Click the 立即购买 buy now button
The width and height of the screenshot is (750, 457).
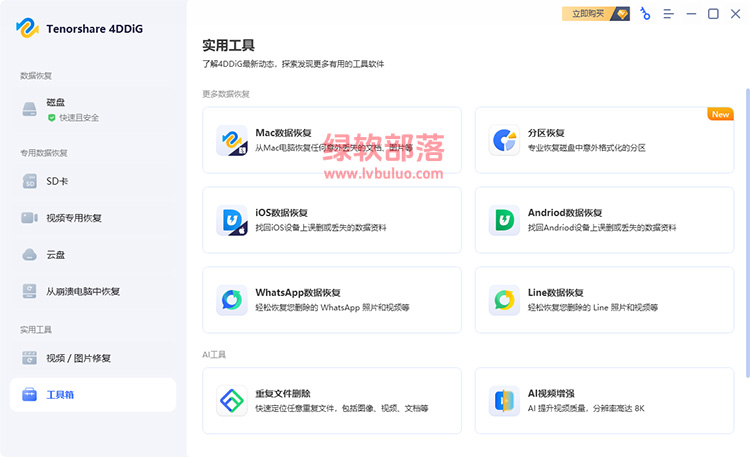click(x=596, y=14)
